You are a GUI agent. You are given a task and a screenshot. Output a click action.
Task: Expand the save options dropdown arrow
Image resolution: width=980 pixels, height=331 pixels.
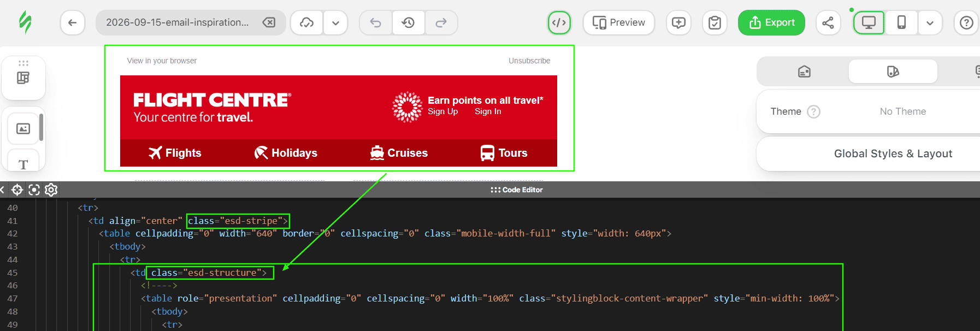tap(335, 22)
